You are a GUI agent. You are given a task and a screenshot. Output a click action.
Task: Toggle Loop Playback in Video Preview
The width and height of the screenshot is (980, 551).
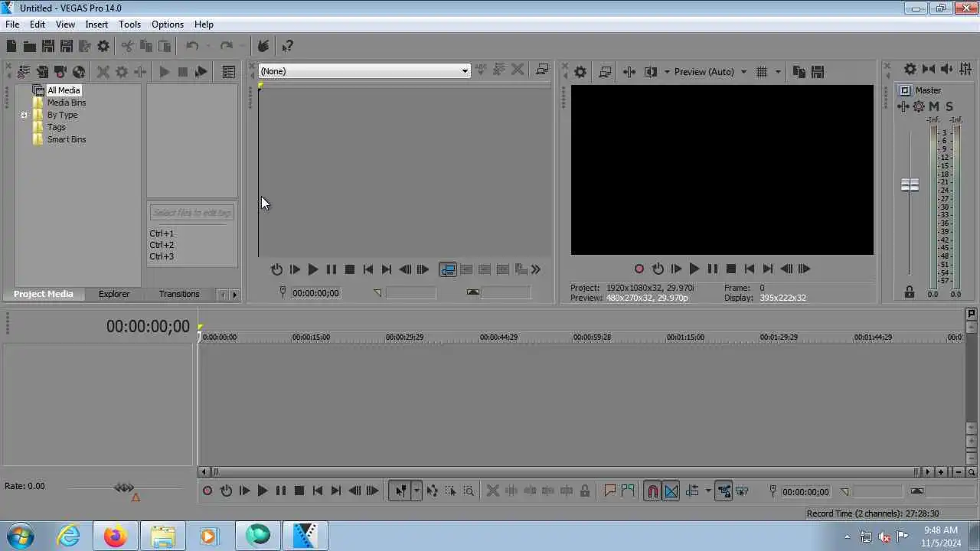pyautogui.click(x=658, y=269)
